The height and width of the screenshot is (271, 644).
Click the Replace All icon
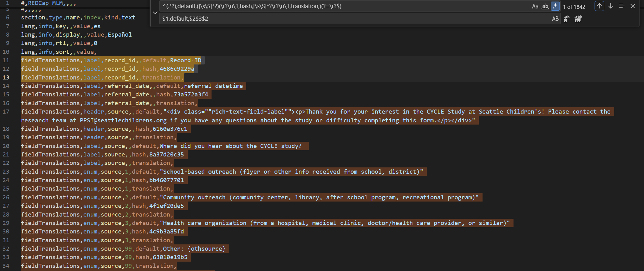coord(578,19)
